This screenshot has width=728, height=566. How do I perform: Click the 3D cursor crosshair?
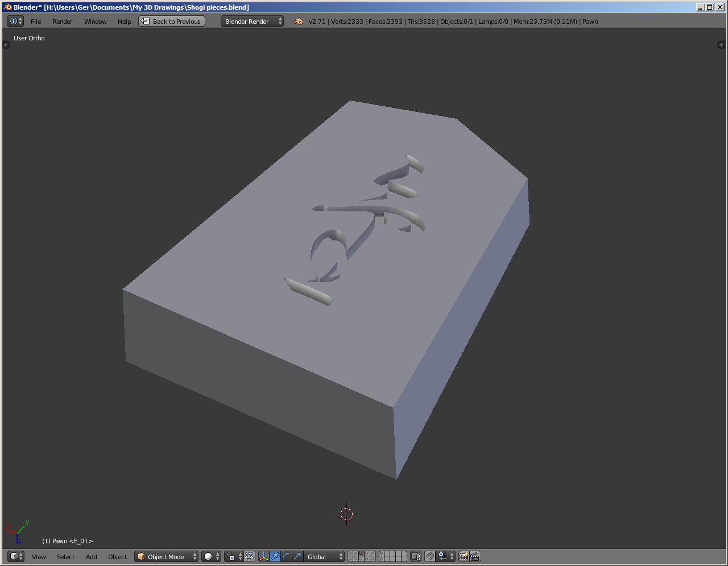(346, 514)
